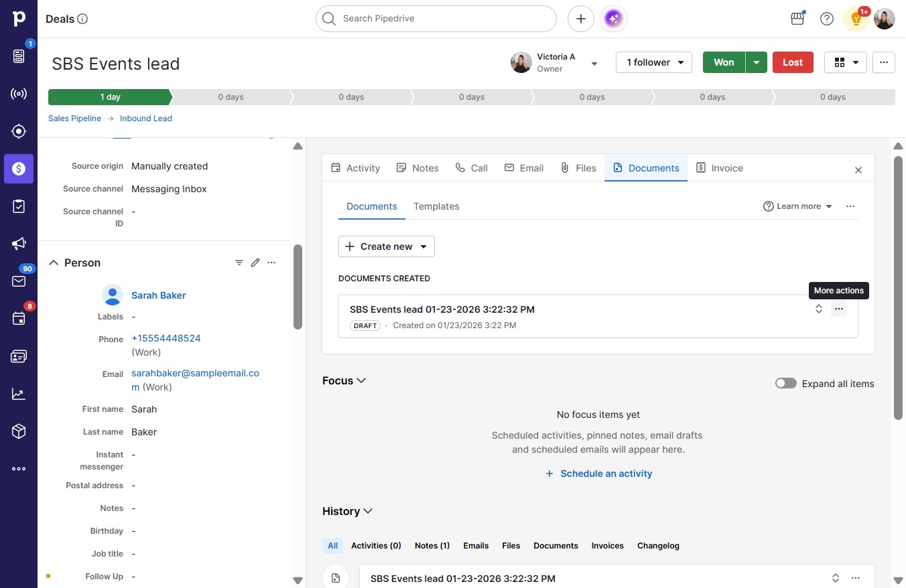This screenshot has width=906, height=588.
Task: Open the lightbulb tips icon
Action: coord(856,19)
